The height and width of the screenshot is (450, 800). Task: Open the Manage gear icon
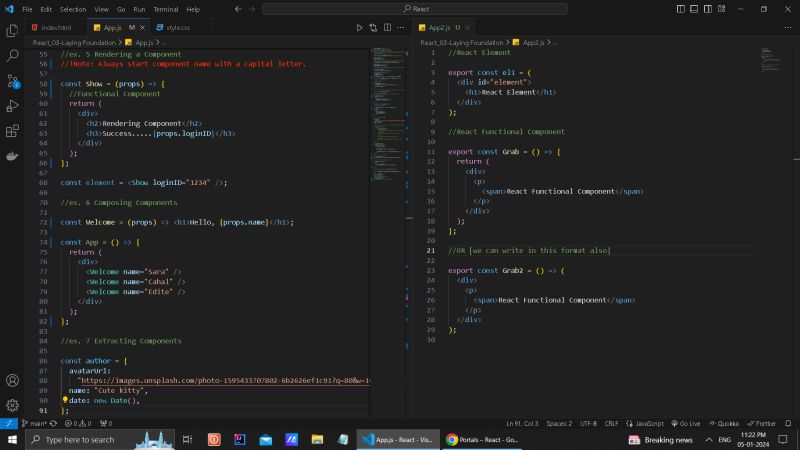(x=12, y=405)
